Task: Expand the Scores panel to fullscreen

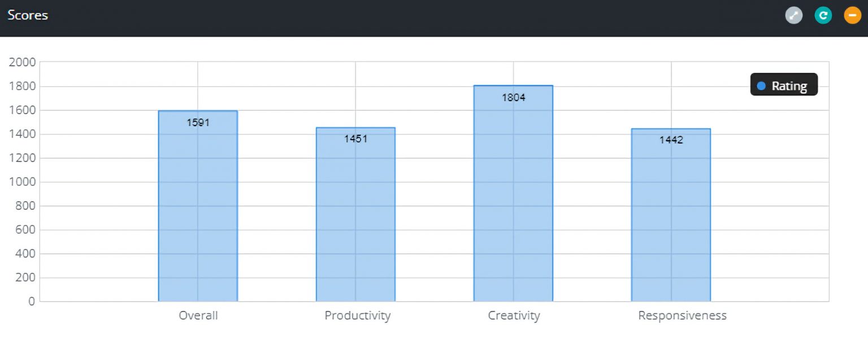Action: 794,15
